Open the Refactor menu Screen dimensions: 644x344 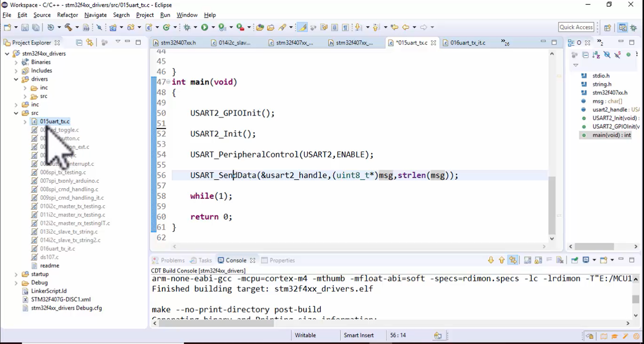[x=67, y=15]
